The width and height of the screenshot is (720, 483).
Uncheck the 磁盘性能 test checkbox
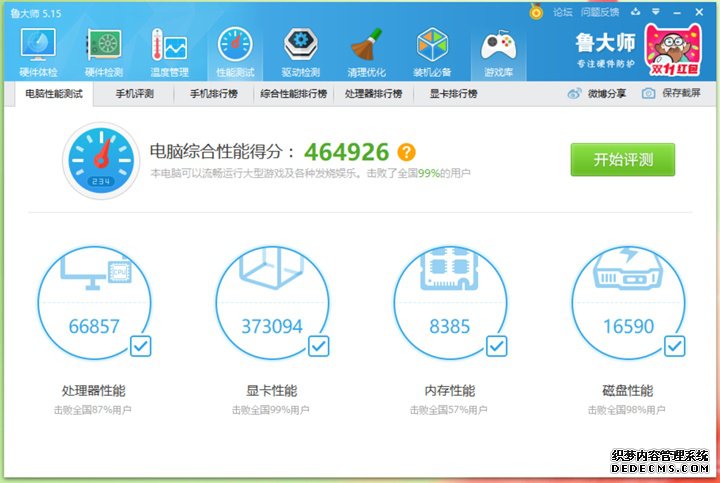675,346
